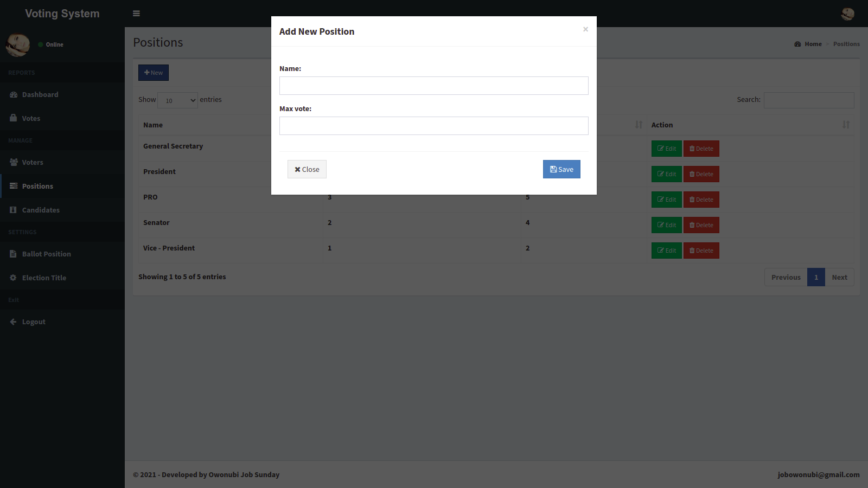Click 'Showing 1 to 5 of 5 entries' text
The image size is (868, 488).
pos(182,277)
